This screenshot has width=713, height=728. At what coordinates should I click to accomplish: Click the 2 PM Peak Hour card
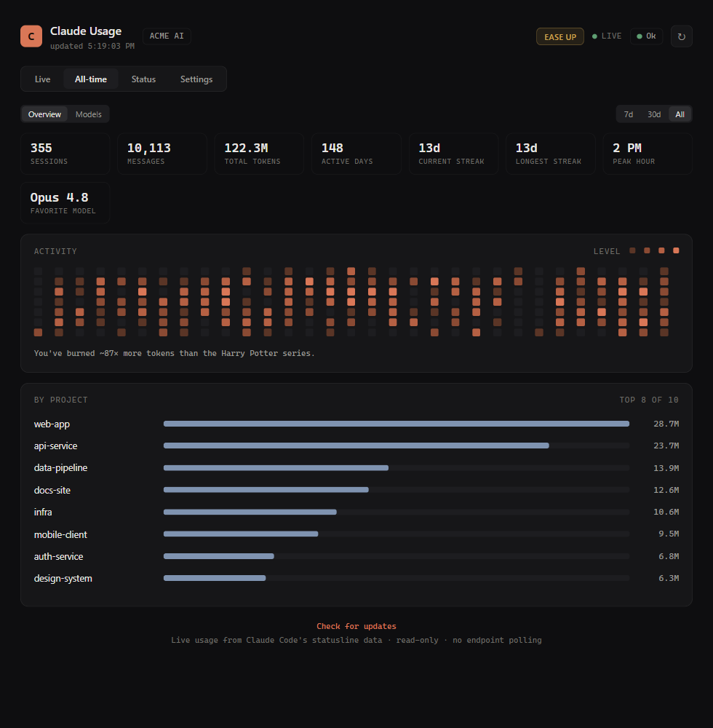point(648,154)
